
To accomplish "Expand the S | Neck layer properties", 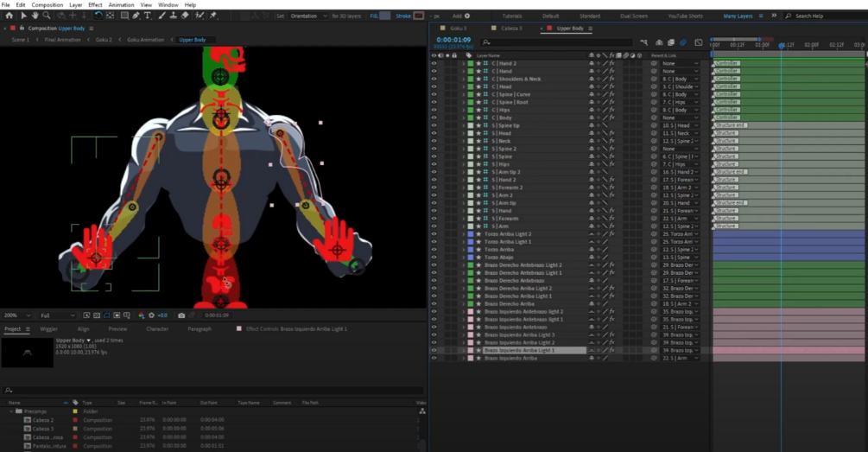I will [x=463, y=141].
